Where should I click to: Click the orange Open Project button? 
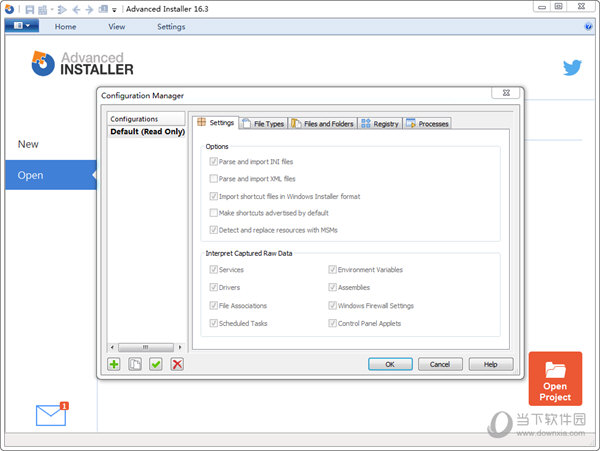click(555, 379)
